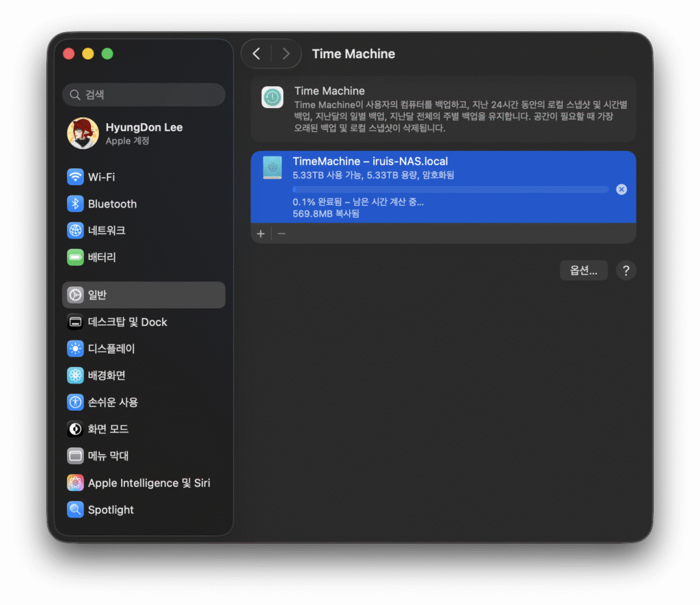
Task: Click the minus button to remove disk
Action: coord(282,234)
